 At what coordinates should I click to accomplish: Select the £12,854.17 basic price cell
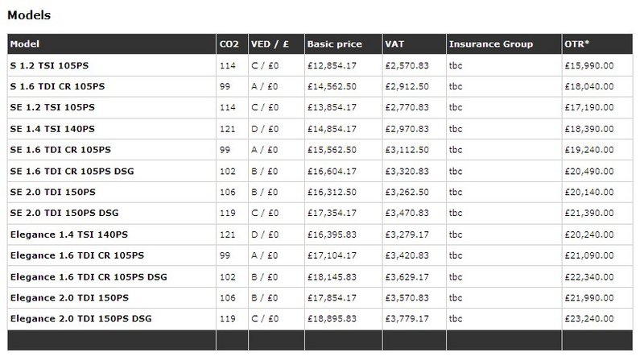(x=332, y=65)
